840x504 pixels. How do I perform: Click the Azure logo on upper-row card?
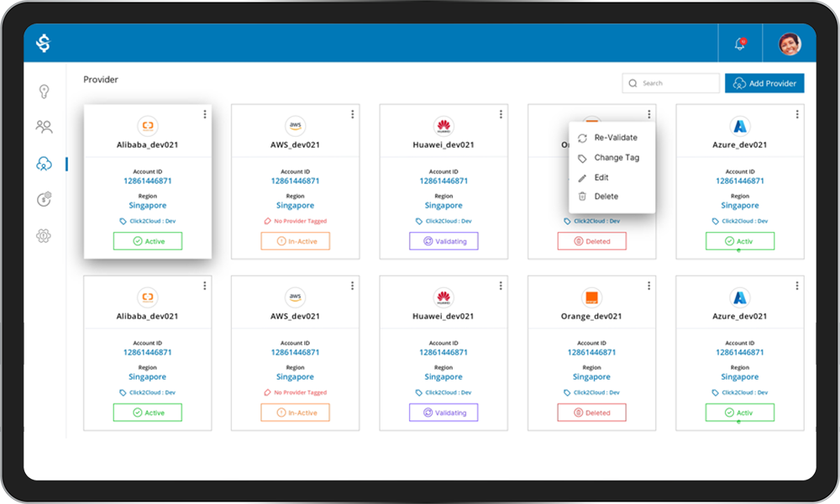coord(740,126)
